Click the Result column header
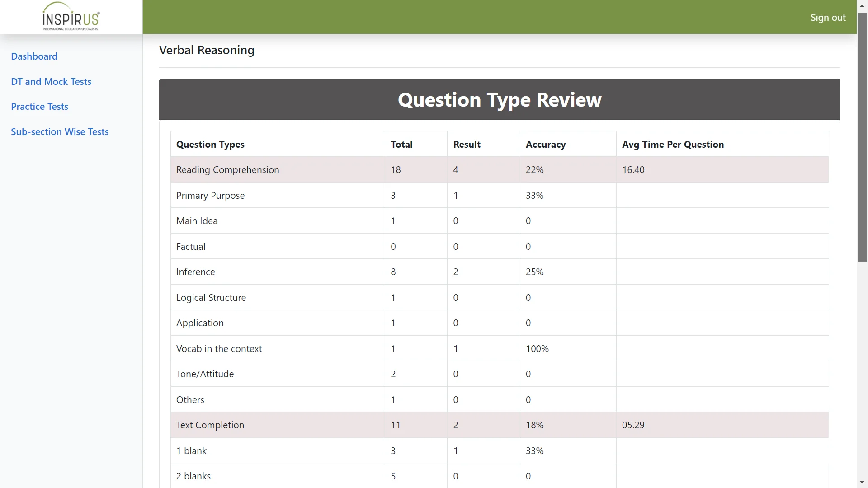This screenshot has height=488, width=868. 467,145
